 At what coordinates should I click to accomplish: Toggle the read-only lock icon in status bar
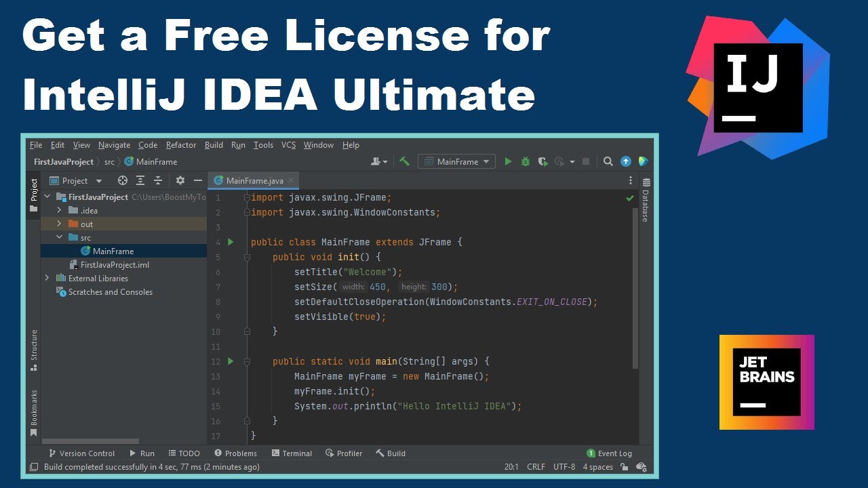point(626,467)
